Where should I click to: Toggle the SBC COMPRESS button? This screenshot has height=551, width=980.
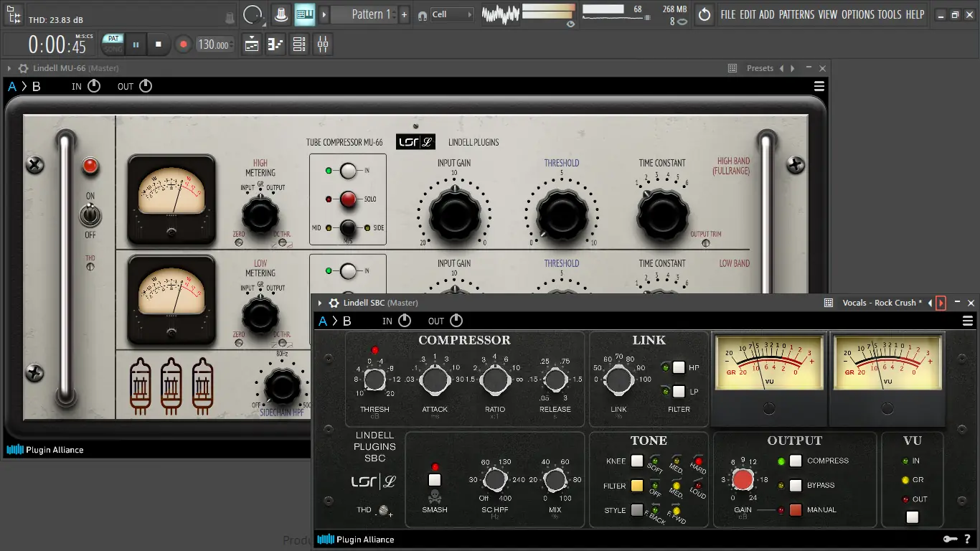pyautogui.click(x=795, y=461)
